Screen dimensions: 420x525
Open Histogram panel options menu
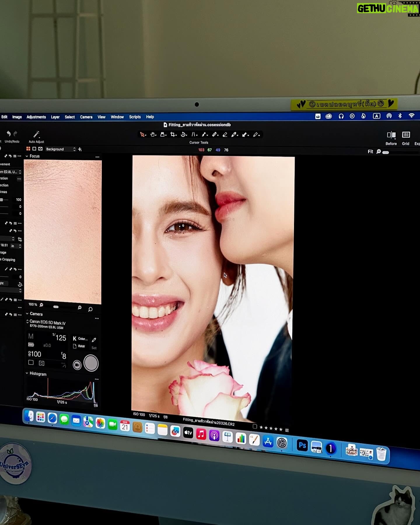click(97, 379)
